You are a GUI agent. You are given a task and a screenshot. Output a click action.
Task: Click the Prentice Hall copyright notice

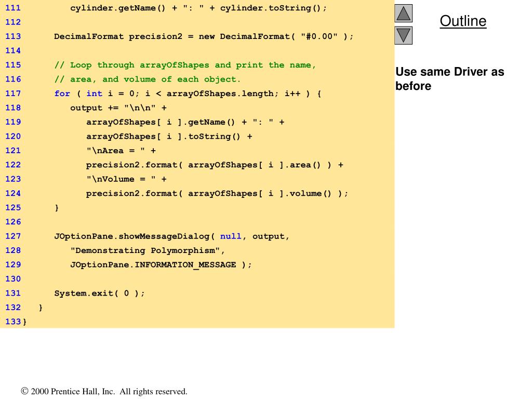[104, 391]
